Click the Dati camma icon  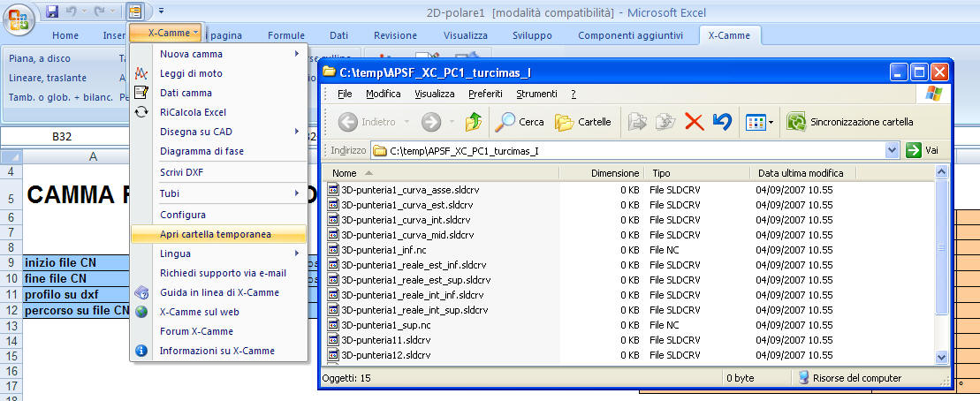(x=142, y=93)
